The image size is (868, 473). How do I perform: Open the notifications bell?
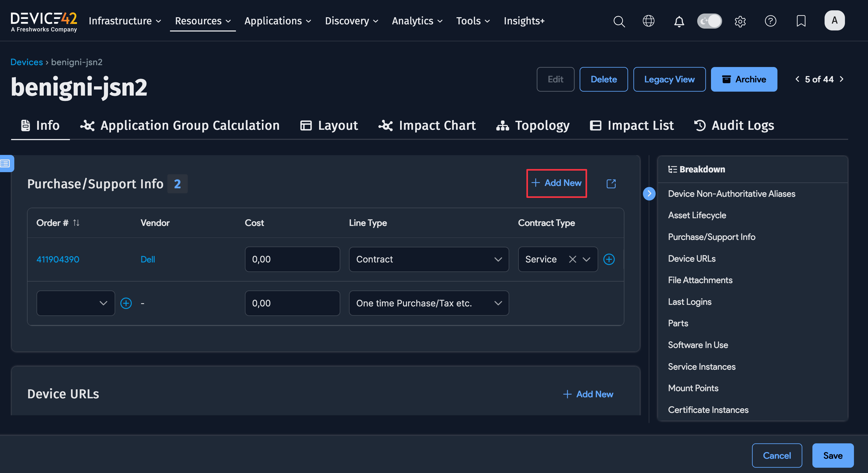pos(679,21)
